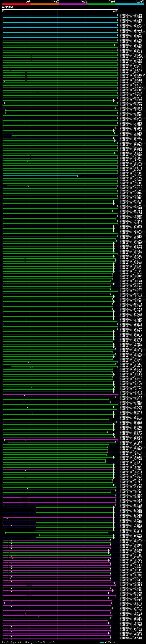Select the UniRef100_Q7XSG1 label

click(131, 218)
